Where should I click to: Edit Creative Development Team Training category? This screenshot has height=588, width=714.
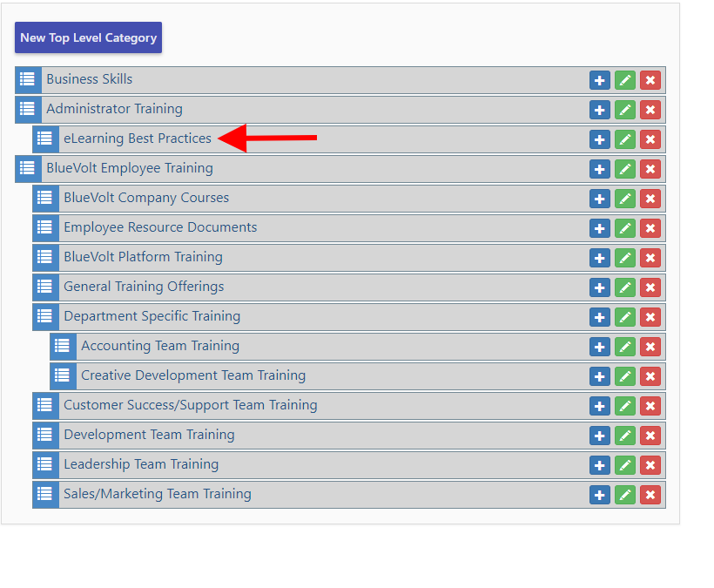(625, 376)
